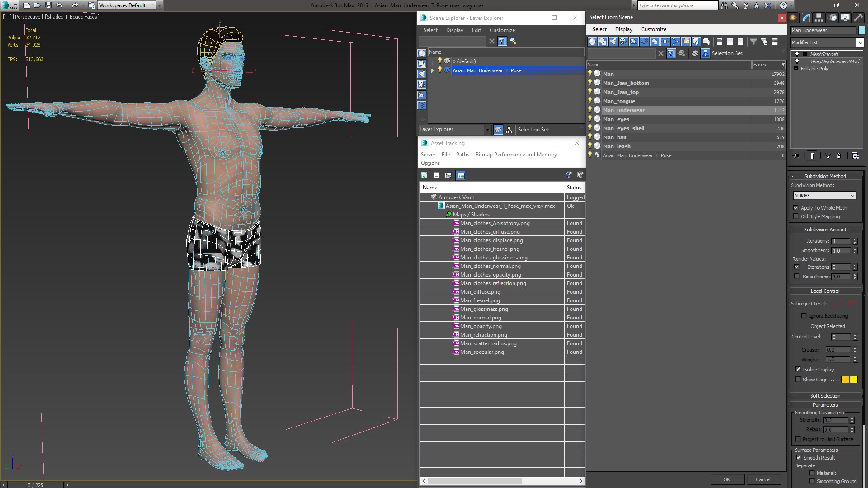This screenshot has width=868, height=488.
Task: Open the Modifier List dropdown
Action: [x=859, y=42]
